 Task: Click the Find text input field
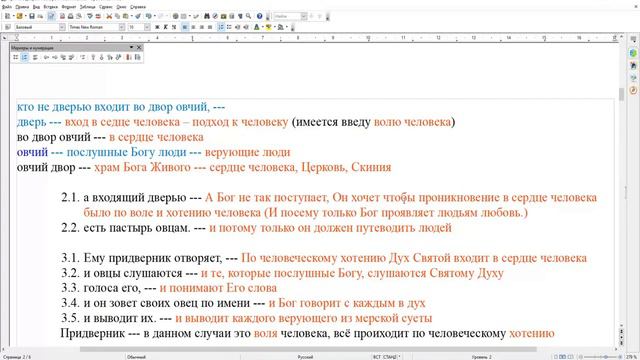point(287,16)
